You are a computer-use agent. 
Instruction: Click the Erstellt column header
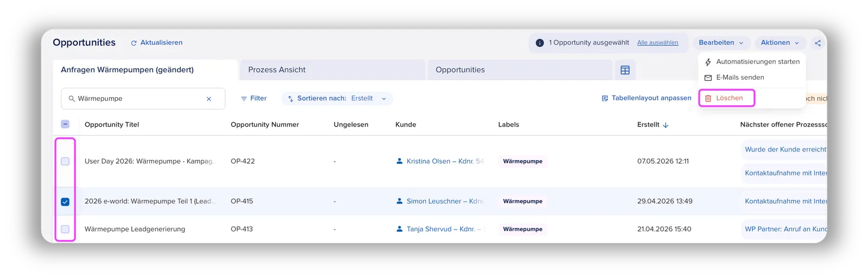[648, 125]
